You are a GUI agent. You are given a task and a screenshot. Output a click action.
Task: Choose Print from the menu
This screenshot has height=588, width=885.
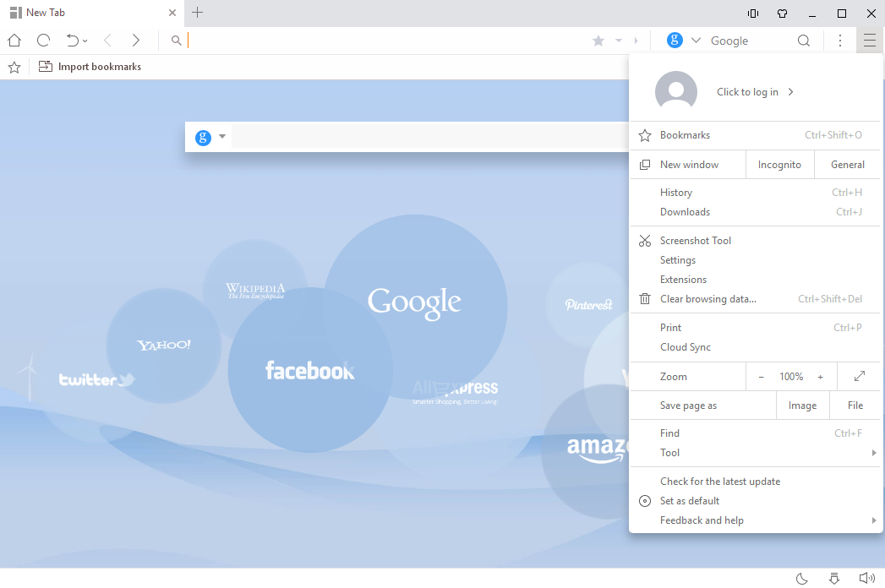coord(755,328)
